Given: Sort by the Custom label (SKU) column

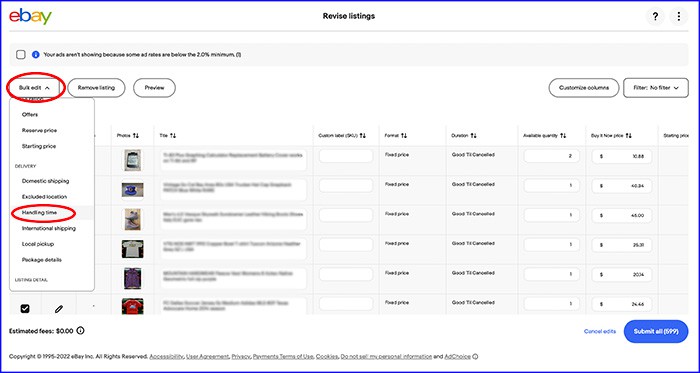Looking at the screenshot, I should pyautogui.click(x=363, y=135).
